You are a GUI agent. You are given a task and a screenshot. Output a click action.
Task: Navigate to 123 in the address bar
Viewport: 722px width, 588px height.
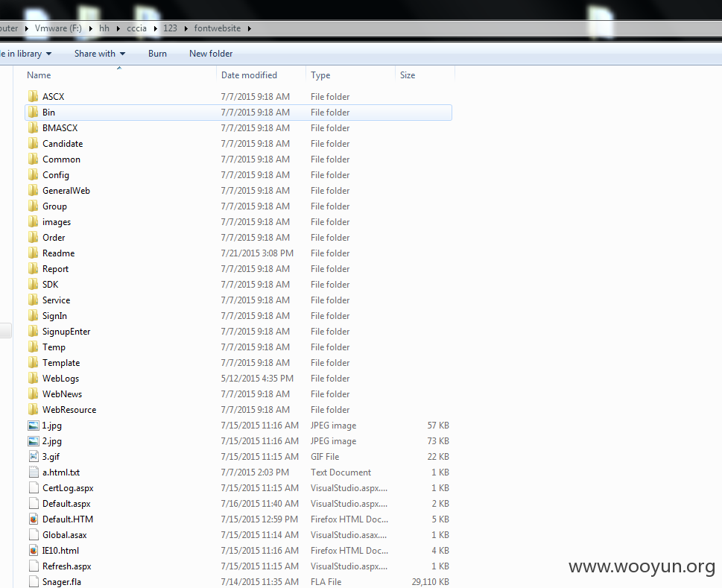(170, 28)
